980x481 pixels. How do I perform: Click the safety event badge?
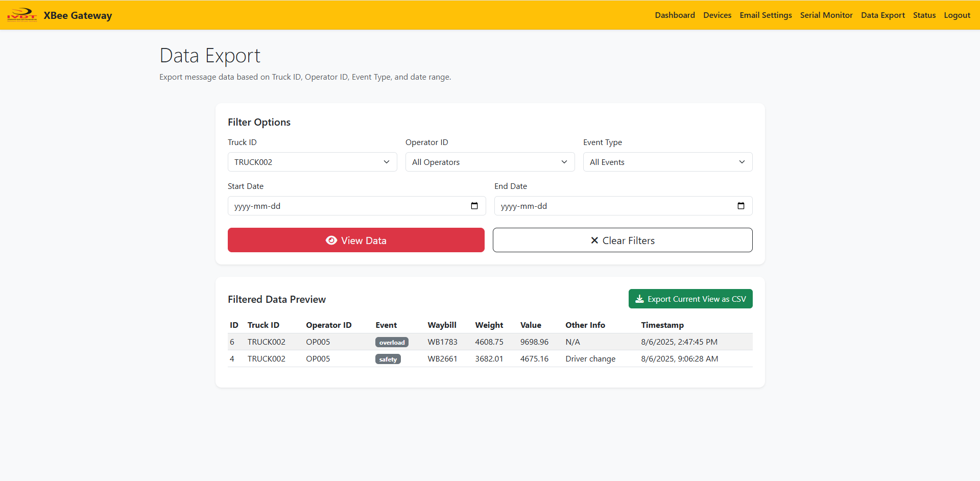coord(388,359)
